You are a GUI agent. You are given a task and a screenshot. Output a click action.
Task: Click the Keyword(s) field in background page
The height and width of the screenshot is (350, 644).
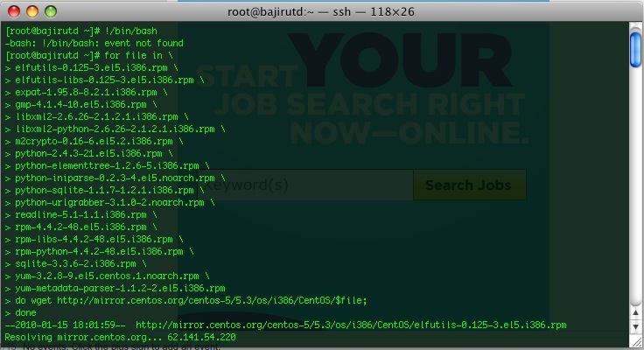[305, 185]
